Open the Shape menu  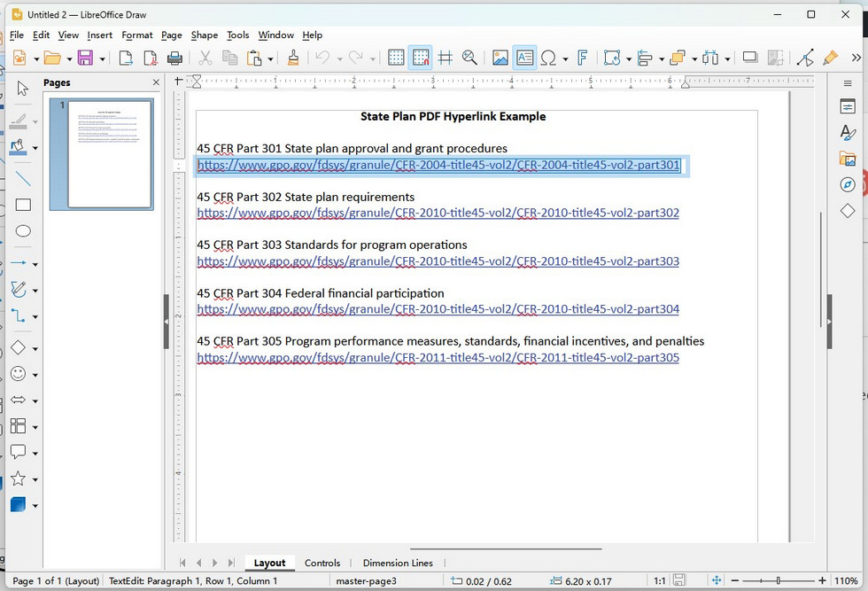pyautogui.click(x=204, y=35)
